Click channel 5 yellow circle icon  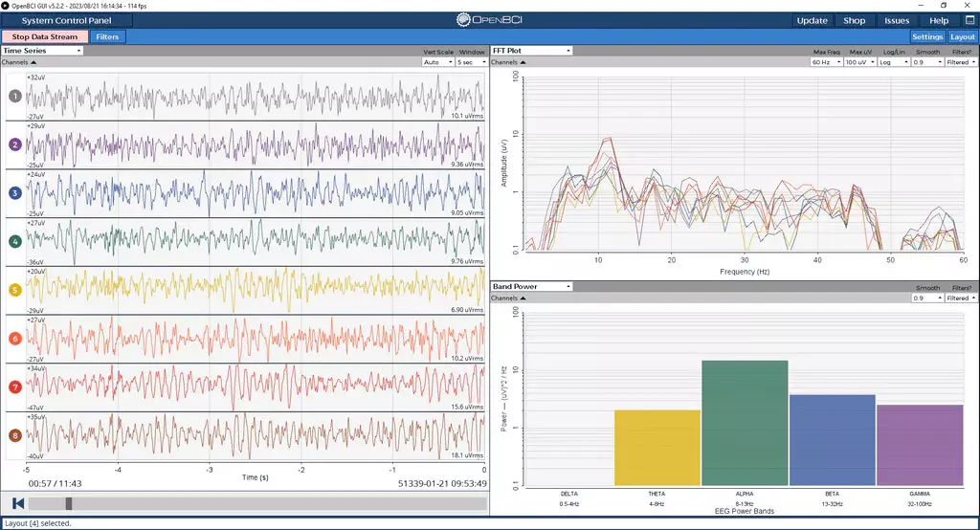click(14, 290)
